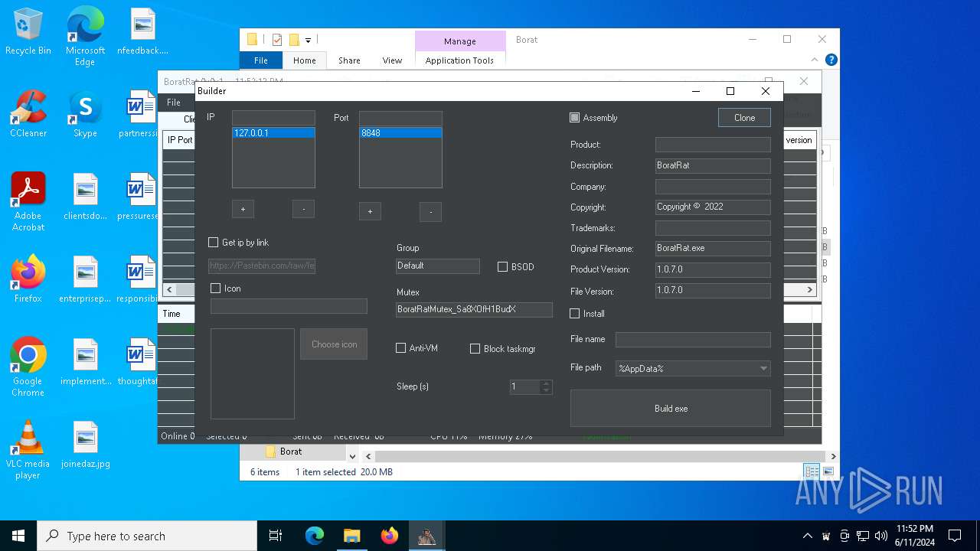This screenshot has width=980, height=551.
Task: Select 8848 in the Port list
Action: [400, 133]
